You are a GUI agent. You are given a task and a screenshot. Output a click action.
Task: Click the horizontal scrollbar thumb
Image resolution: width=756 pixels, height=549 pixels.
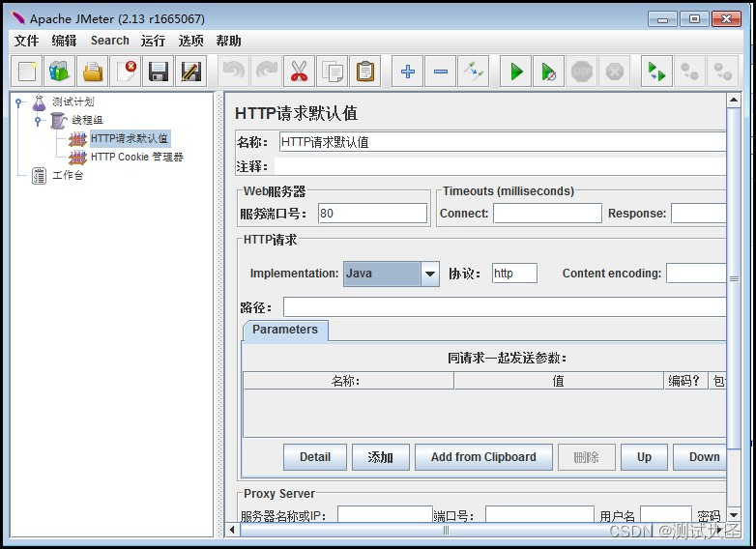point(446,531)
